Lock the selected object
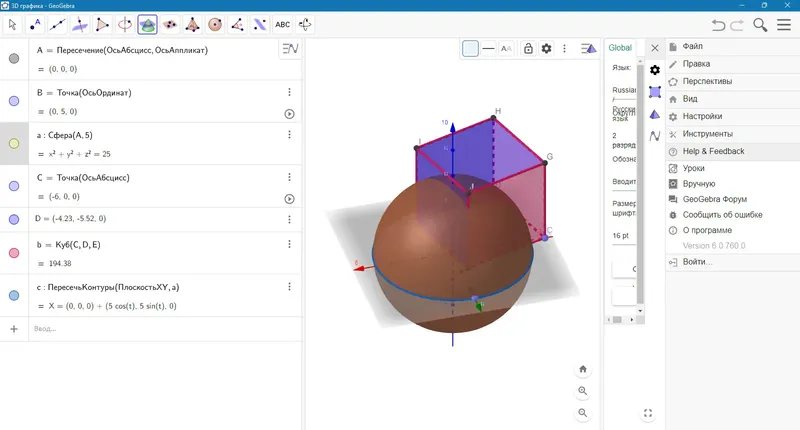This screenshot has height=430, width=800. pyautogui.click(x=528, y=48)
